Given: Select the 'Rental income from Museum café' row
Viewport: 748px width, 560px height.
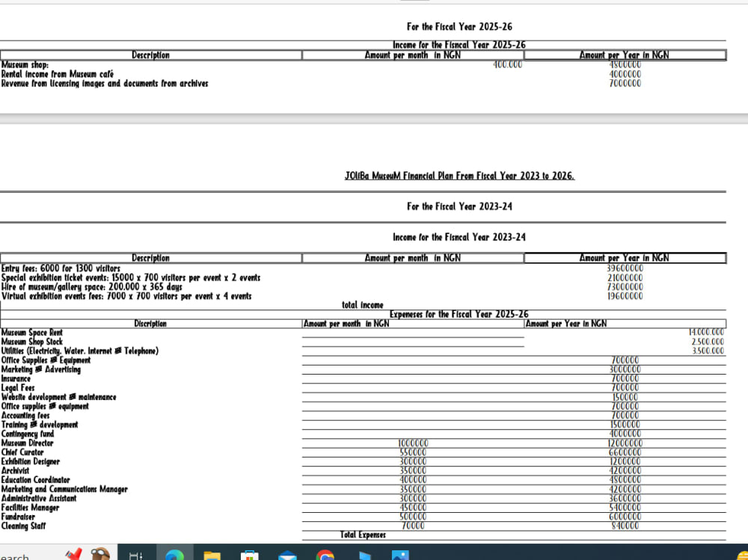Looking at the screenshot, I should pyautogui.click(x=58, y=74).
